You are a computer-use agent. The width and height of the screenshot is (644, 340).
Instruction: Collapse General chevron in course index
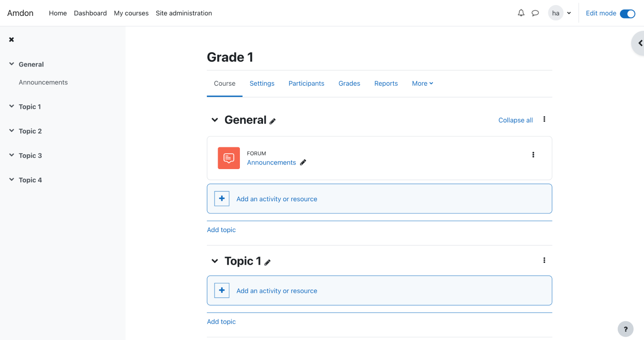tap(12, 64)
